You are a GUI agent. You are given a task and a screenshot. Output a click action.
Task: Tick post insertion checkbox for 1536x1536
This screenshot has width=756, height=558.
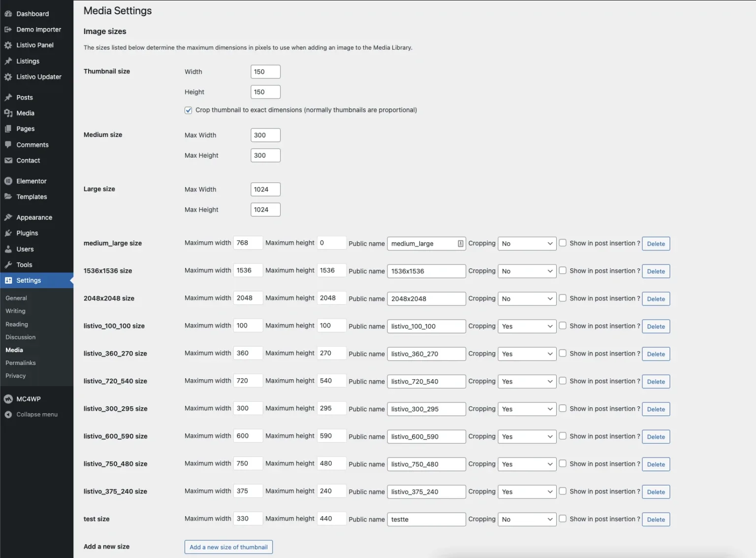tap(563, 270)
